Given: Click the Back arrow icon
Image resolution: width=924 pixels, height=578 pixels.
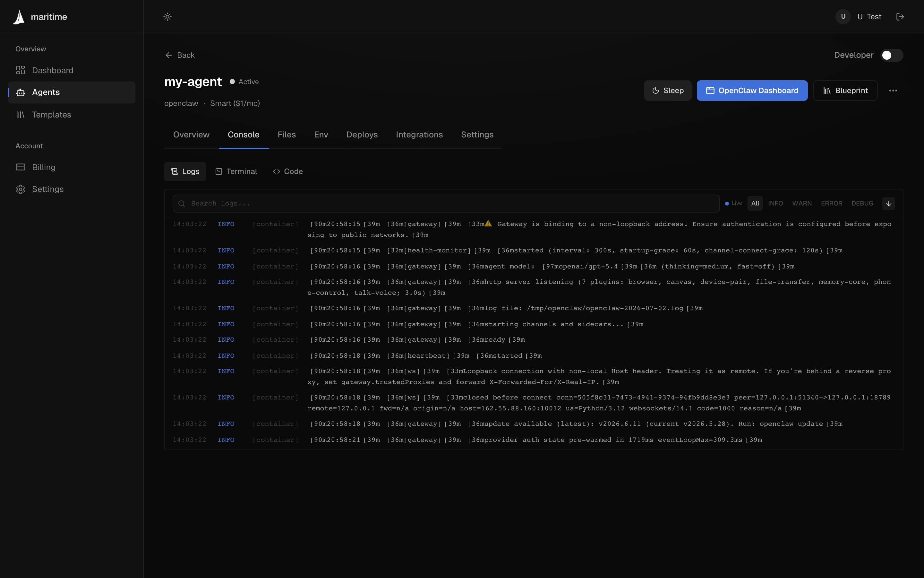Looking at the screenshot, I should 168,55.
